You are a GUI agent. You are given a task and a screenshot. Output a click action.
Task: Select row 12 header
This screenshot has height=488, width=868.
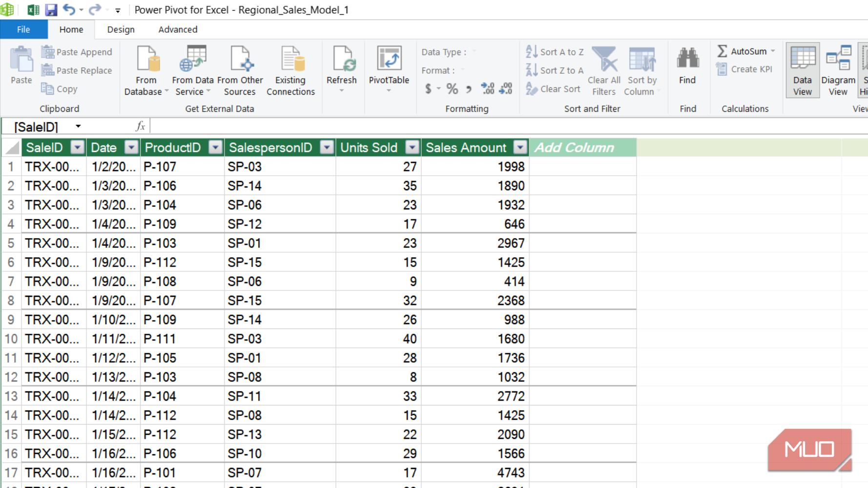coord(11,377)
